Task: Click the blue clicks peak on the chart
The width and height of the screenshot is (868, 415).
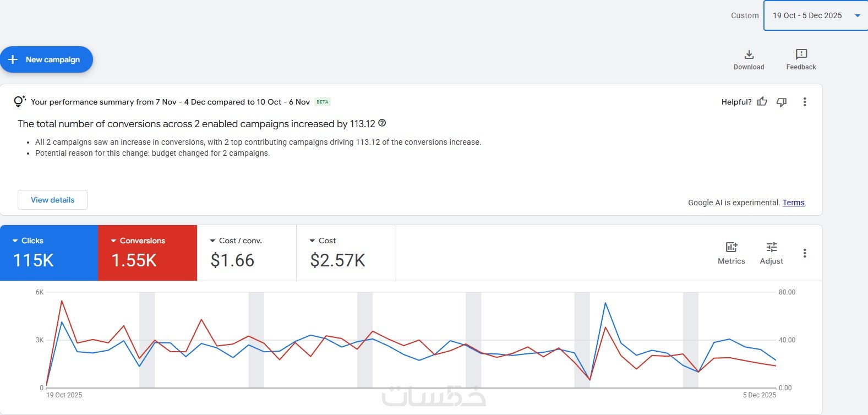Action: [x=605, y=303]
